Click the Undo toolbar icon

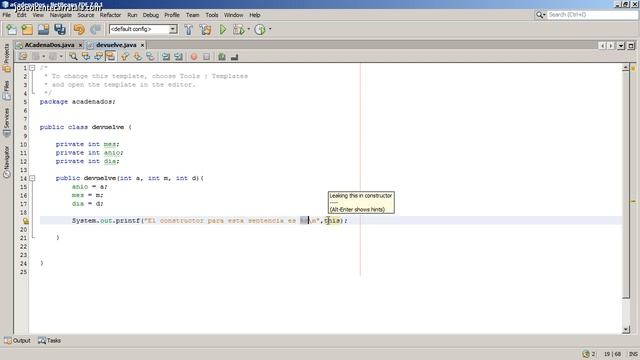pos(79,29)
